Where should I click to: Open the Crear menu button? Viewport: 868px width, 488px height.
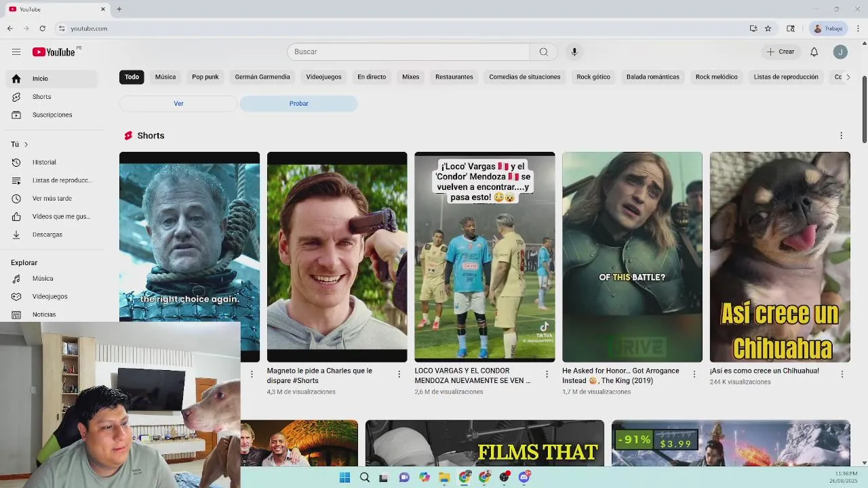click(x=781, y=52)
